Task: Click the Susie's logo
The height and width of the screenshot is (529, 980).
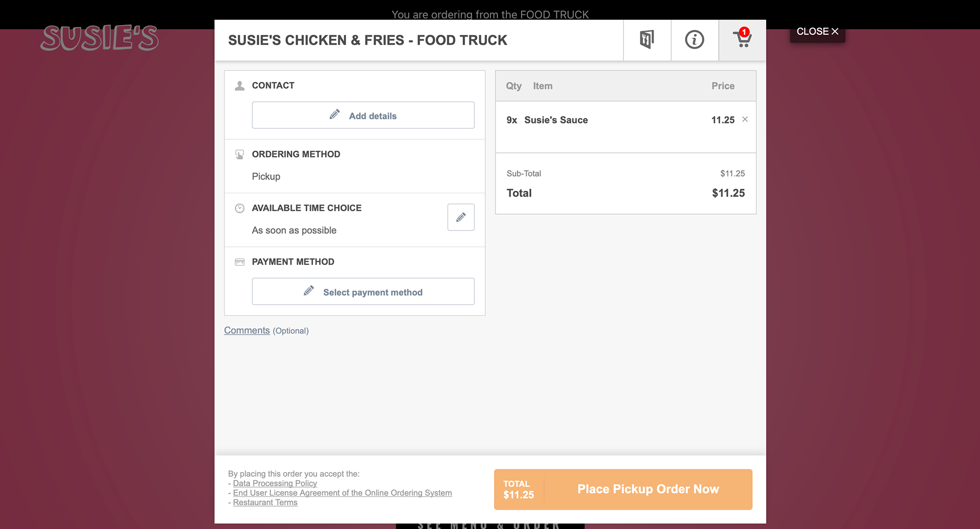Action: point(100,38)
